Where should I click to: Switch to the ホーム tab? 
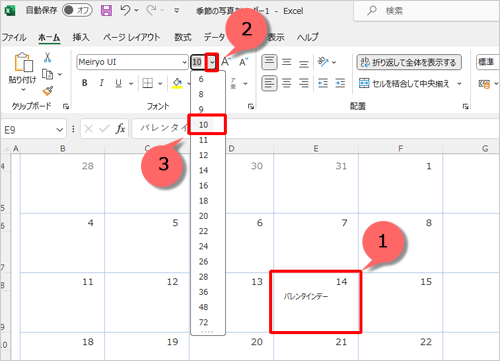pos(49,37)
